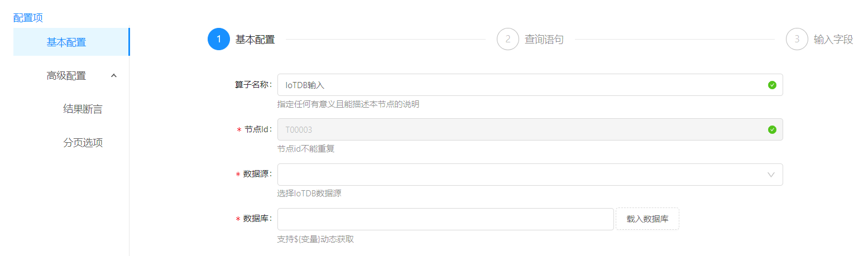Click the disabled 节点Id field

[519, 129]
